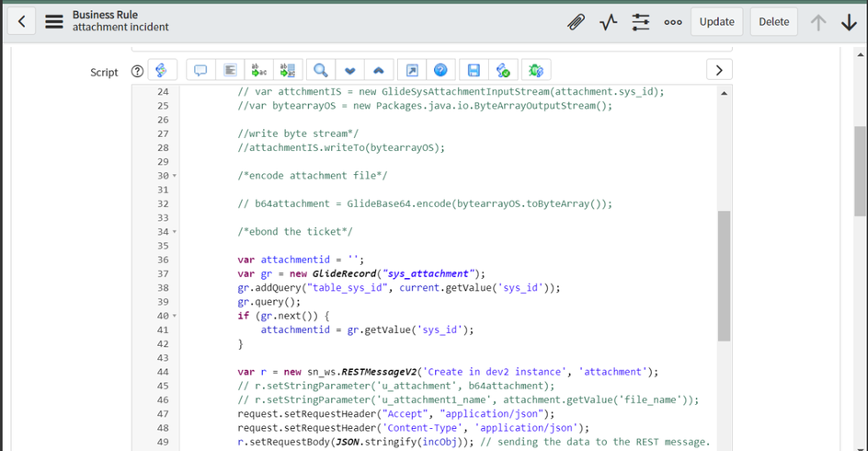Find previous with the up chevron icon
Viewport: 868px width, 451px height.
(x=379, y=70)
